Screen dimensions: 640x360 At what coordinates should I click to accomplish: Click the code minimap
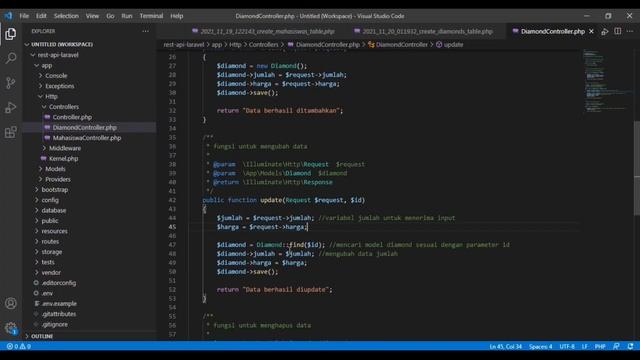[x=607, y=81]
